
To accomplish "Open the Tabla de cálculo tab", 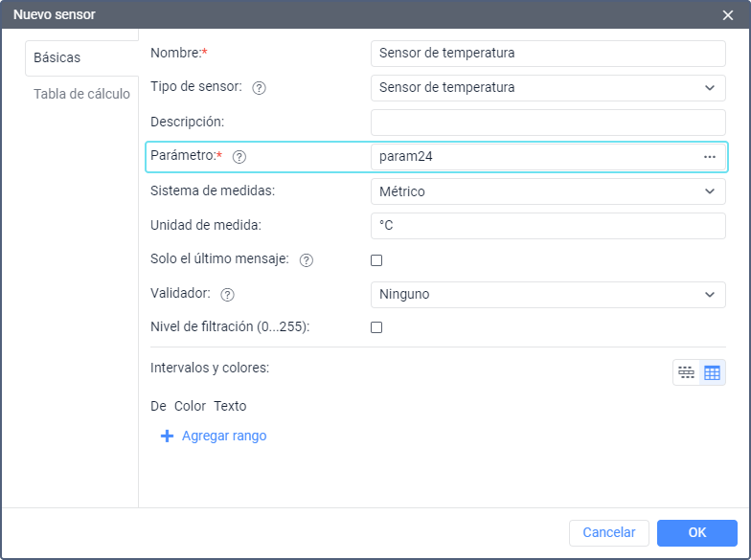I will coord(81,94).
